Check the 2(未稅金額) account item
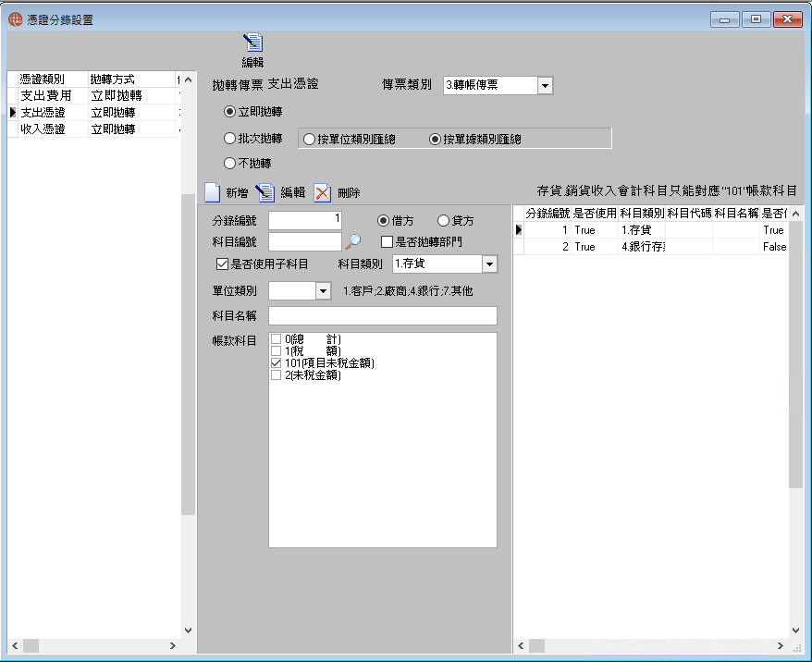The width and height of the screenshot is (812, 662). (x=276, y=374)
